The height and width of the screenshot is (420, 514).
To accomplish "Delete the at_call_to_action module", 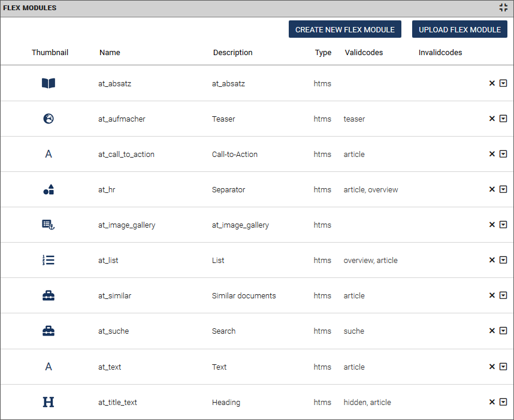I will [x=492, y=154].
